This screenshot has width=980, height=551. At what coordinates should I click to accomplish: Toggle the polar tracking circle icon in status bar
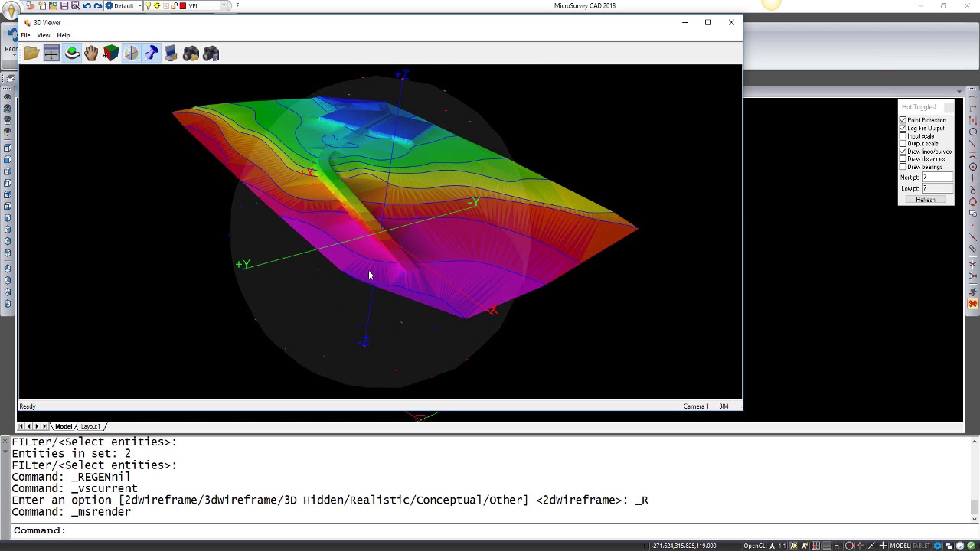tap(848, 546)
